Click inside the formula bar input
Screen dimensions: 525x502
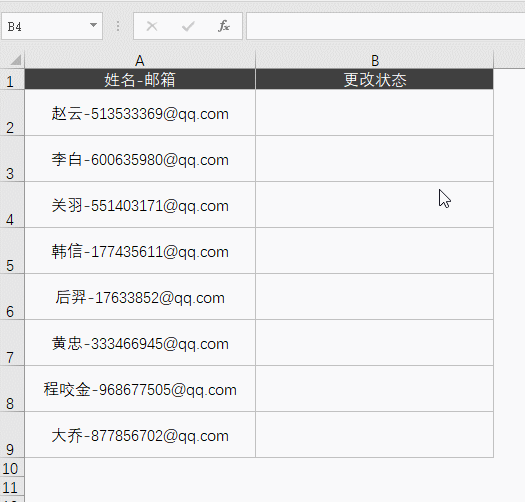click(x=385, y=26)
